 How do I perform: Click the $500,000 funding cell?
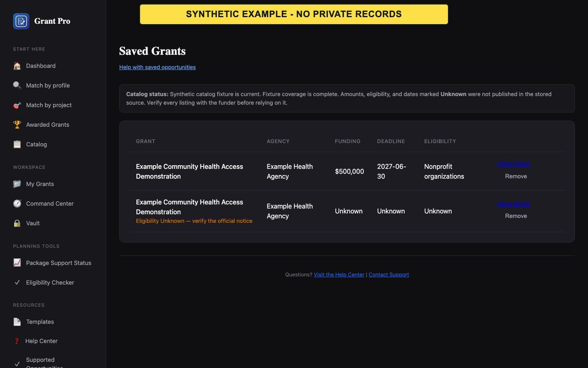[x=350, y=171]
